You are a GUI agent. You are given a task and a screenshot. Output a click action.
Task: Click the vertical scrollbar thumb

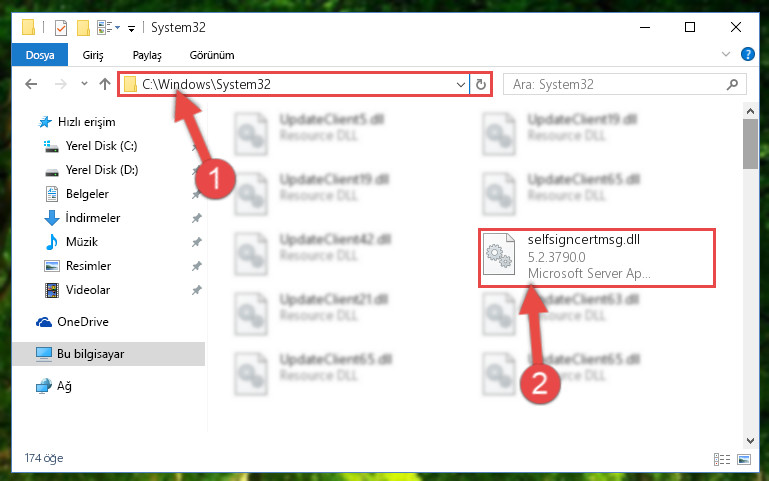[750, 144]
